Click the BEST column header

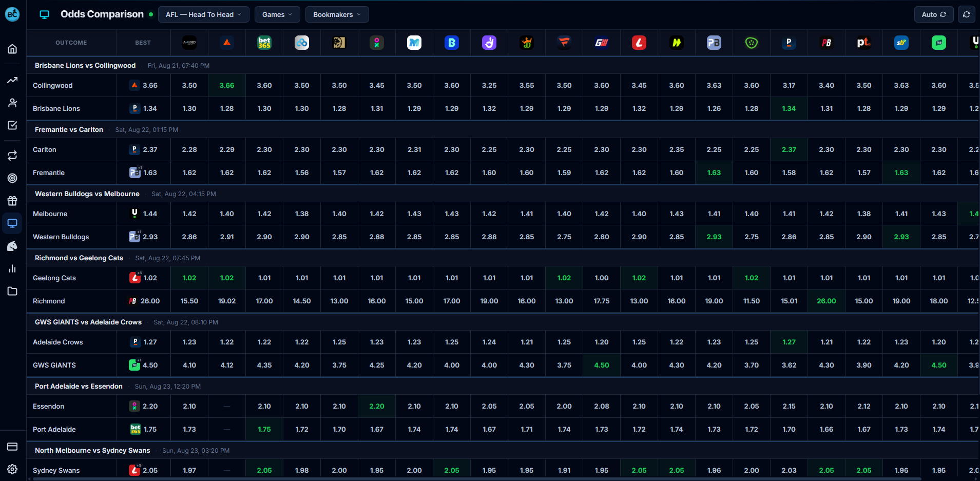coord(143,43)
